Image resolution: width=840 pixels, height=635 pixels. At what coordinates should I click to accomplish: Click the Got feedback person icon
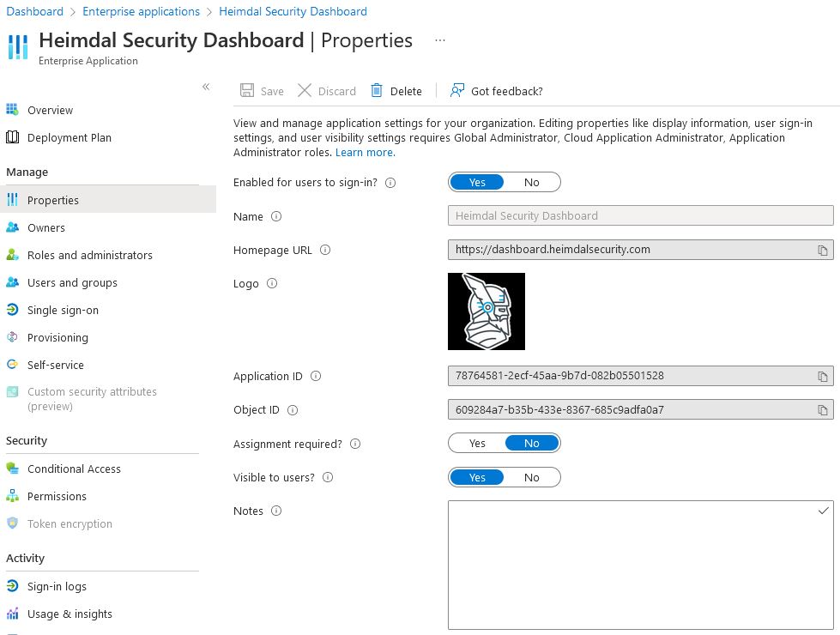click(x=457, y=90)
